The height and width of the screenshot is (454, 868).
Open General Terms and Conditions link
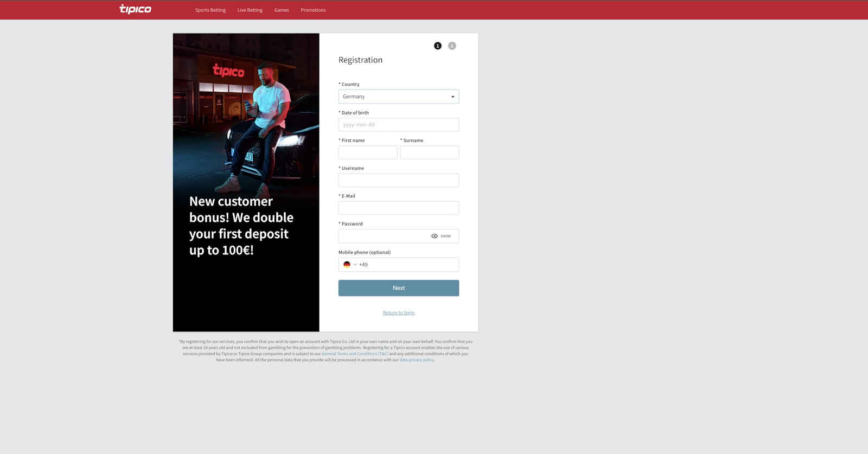point(355,354)
